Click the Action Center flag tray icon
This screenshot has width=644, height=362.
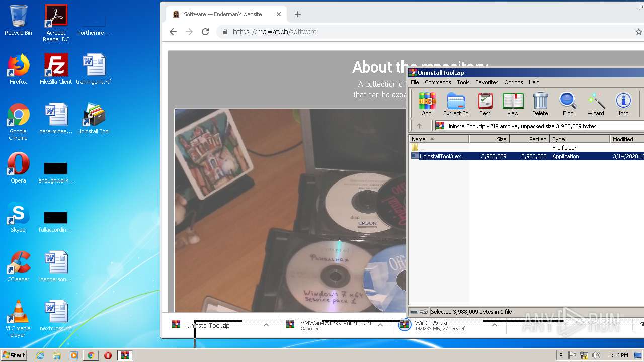pos(572,355)
